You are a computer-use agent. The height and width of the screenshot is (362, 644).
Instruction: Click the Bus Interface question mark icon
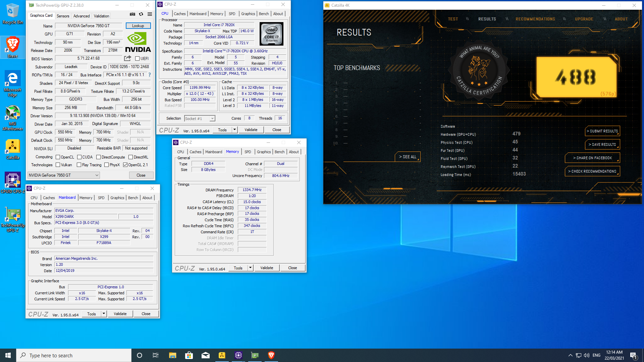pos(150,75)
